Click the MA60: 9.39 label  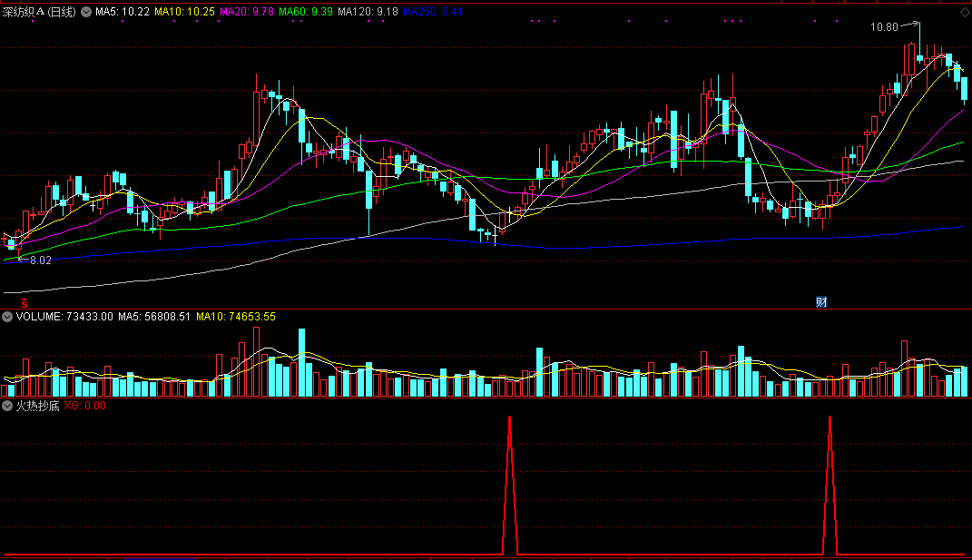click(306, 12)
